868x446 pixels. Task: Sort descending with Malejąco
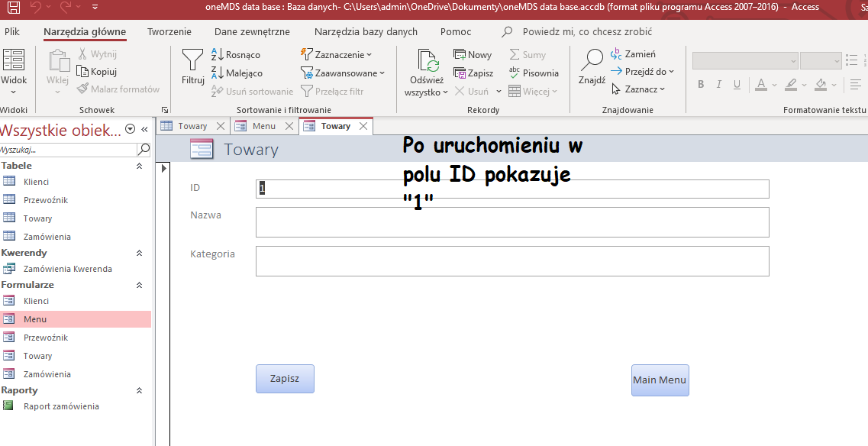(237, 73)
